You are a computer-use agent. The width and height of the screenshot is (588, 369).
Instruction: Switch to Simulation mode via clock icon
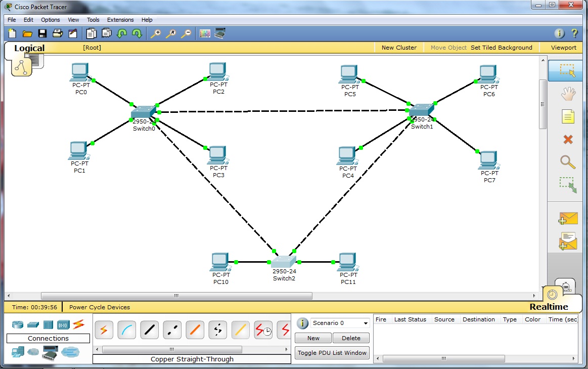click(566, 286)
